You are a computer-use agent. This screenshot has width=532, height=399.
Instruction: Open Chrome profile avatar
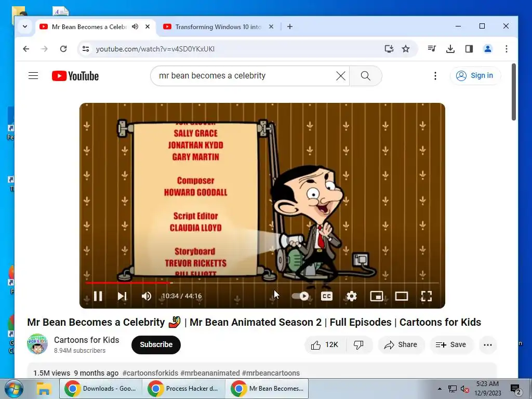click(488, 49)
